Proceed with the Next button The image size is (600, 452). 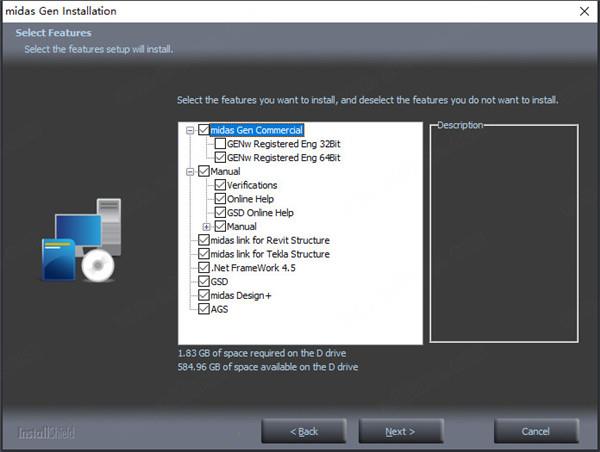coord(401,431)
